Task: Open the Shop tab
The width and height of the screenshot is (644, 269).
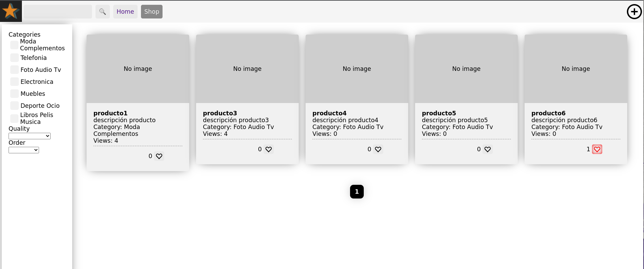Action: coord(152,12)
